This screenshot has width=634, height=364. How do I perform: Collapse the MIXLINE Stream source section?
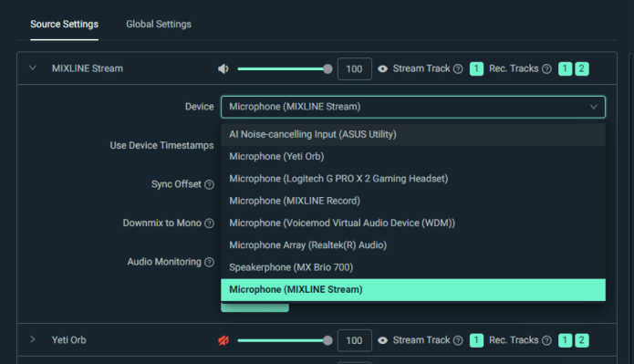33,68
